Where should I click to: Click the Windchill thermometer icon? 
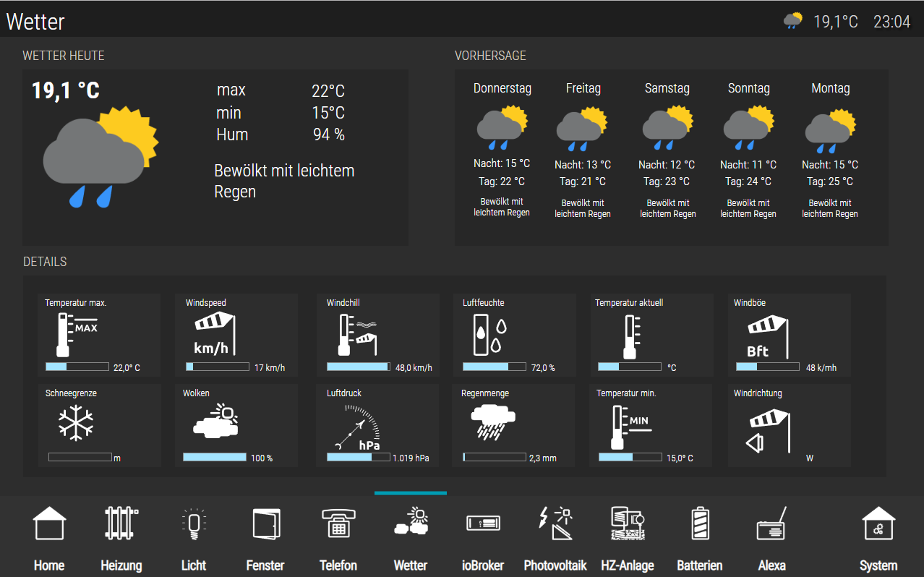tap(358, 335)
